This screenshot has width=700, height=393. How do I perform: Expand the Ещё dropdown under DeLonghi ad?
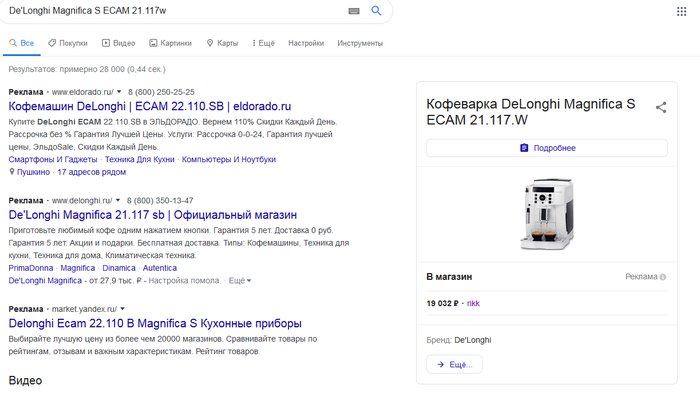(240, 280)
